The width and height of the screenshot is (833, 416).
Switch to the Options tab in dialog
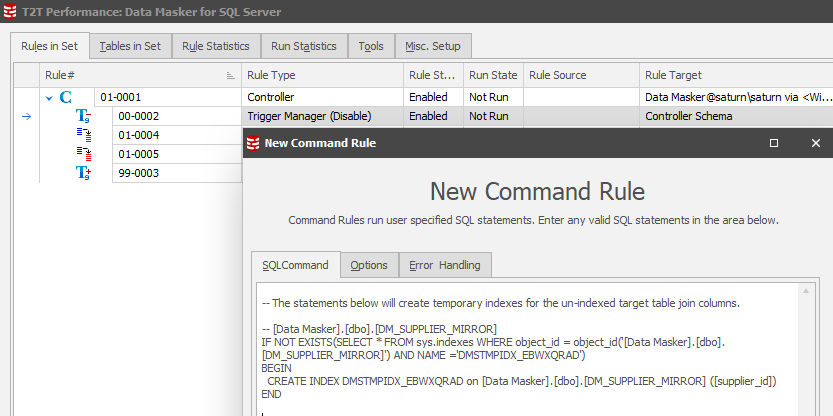pos(369,265)
